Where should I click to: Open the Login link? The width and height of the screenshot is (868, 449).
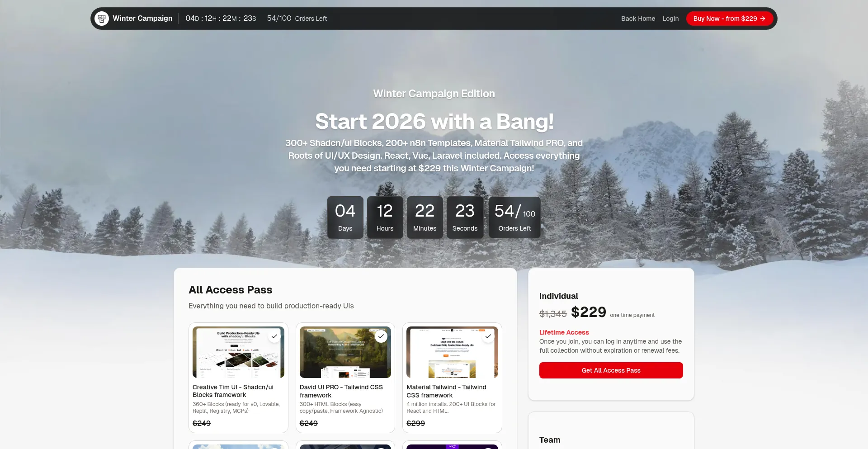click(x=670, y=19)
